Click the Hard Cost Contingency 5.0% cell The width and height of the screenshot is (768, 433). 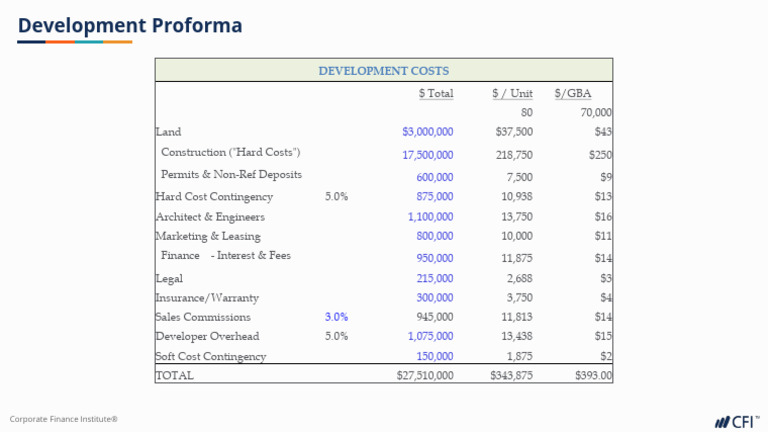336,197
